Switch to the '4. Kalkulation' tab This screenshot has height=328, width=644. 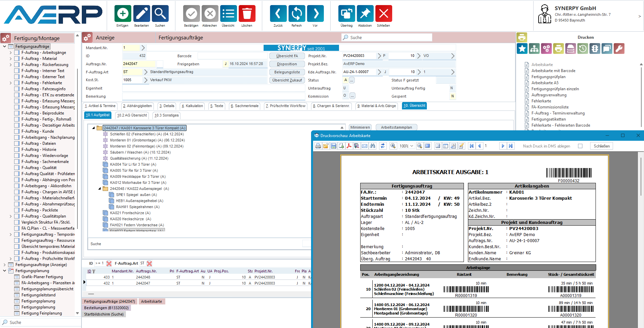pos(192,106)
